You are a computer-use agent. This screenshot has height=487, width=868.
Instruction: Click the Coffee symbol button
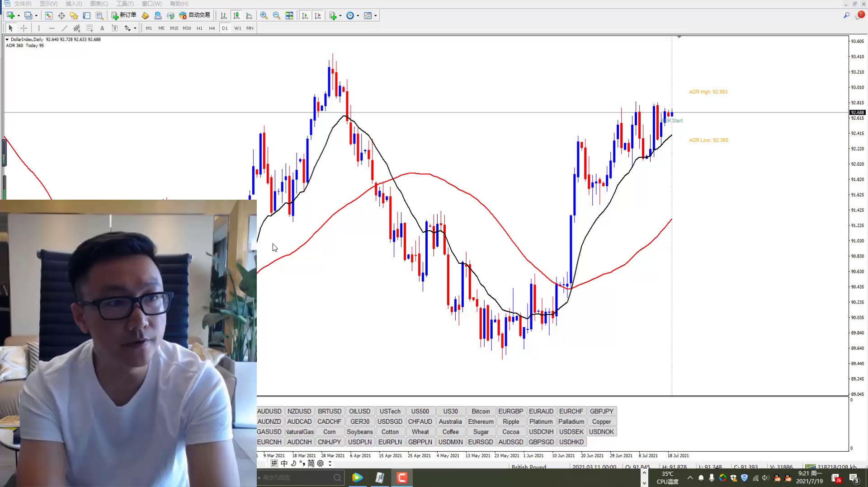[450, 432]
